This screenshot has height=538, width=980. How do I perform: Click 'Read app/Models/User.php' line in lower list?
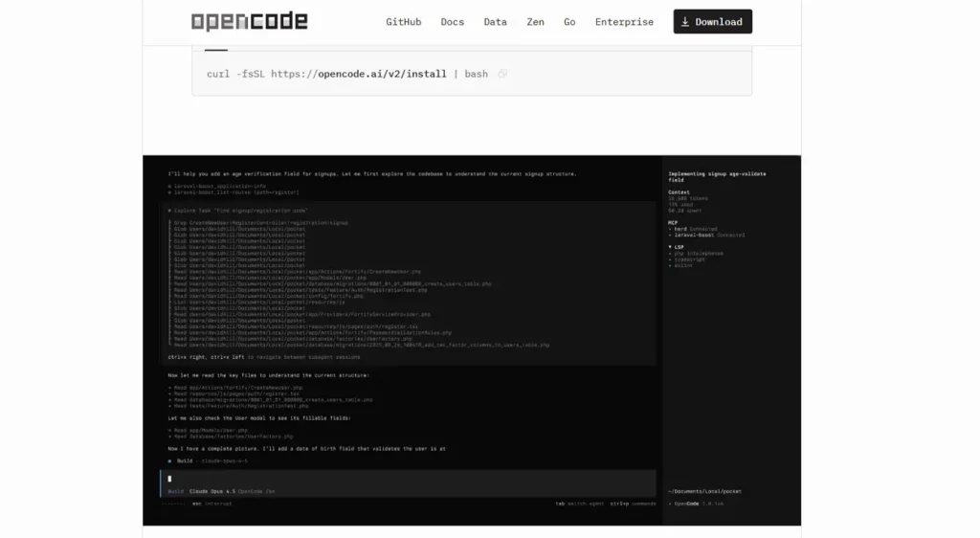click(x=208, y=431)
